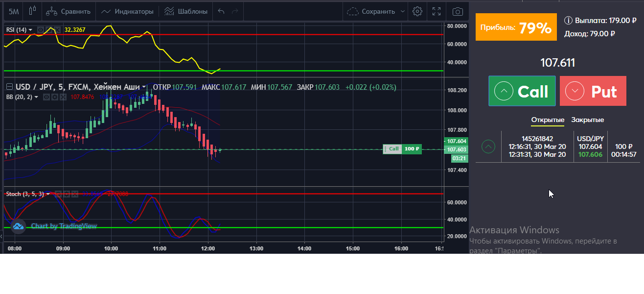Click the red Put button
The image size is (644, 294).
593,91
